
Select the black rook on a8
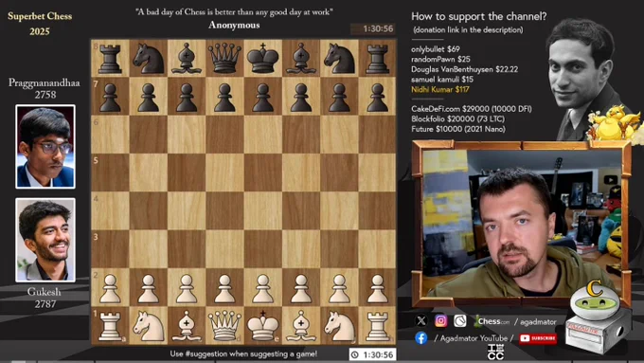110,59
